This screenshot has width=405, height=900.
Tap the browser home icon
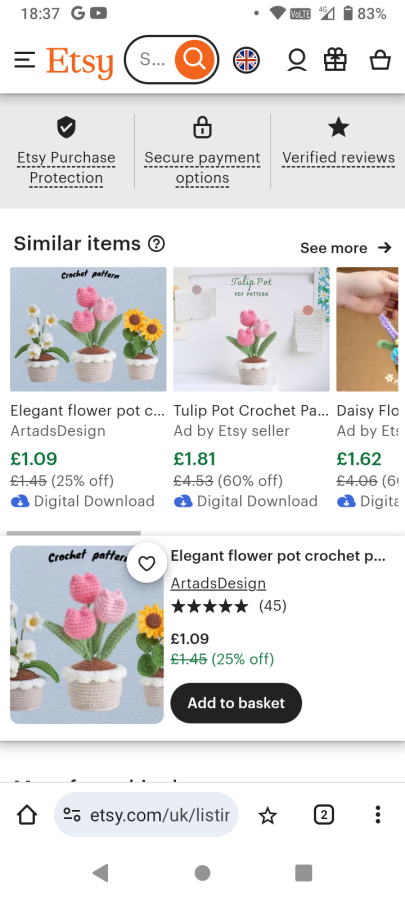pyautogui.click(x=27, y=815)
